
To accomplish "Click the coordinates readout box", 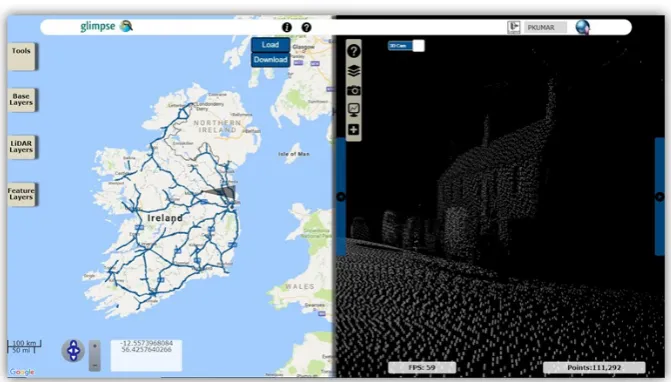I will click(x=146, y=355).
